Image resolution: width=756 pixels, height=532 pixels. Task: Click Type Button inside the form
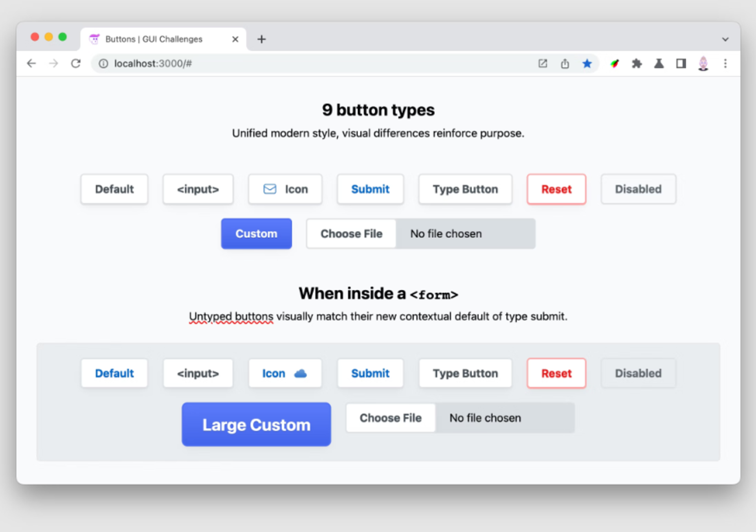pyautogui.click(x=465, y=373)
